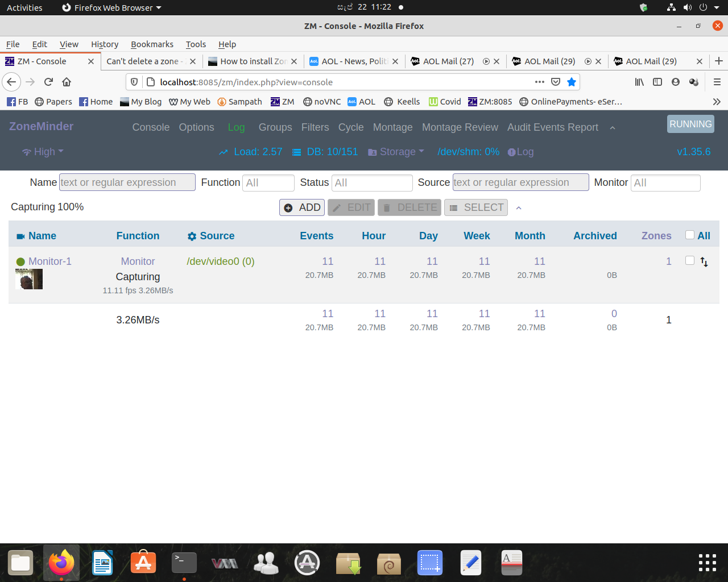Open the Tools menu
Image resolution: width=728 pixels, height=582 pixels.
tap(196, 44)
